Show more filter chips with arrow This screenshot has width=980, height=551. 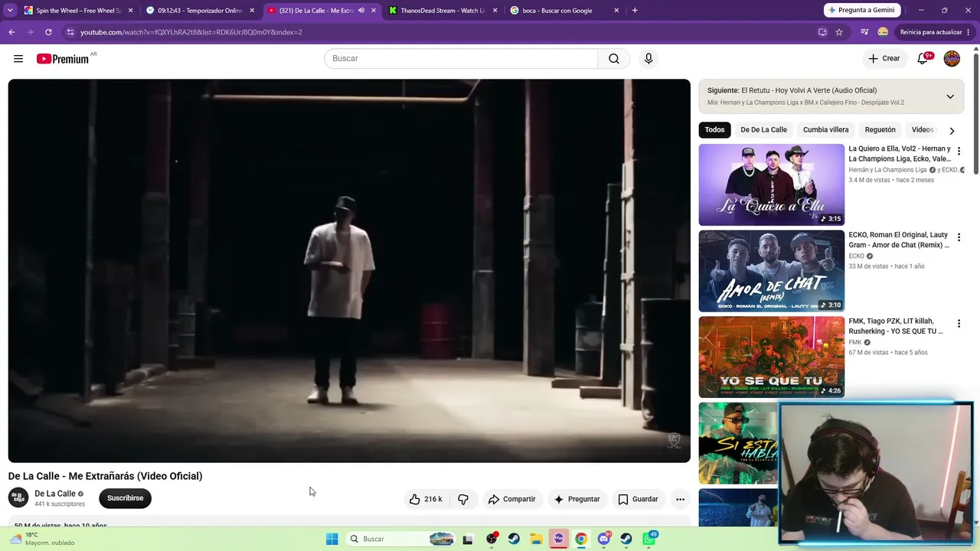click(x=952, y=131)
